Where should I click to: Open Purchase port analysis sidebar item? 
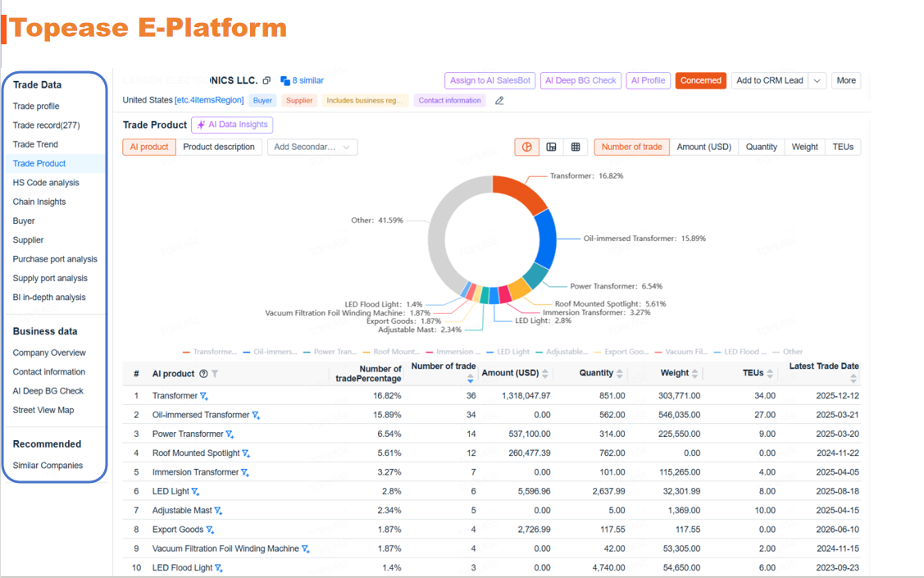[x=55, y=259]
